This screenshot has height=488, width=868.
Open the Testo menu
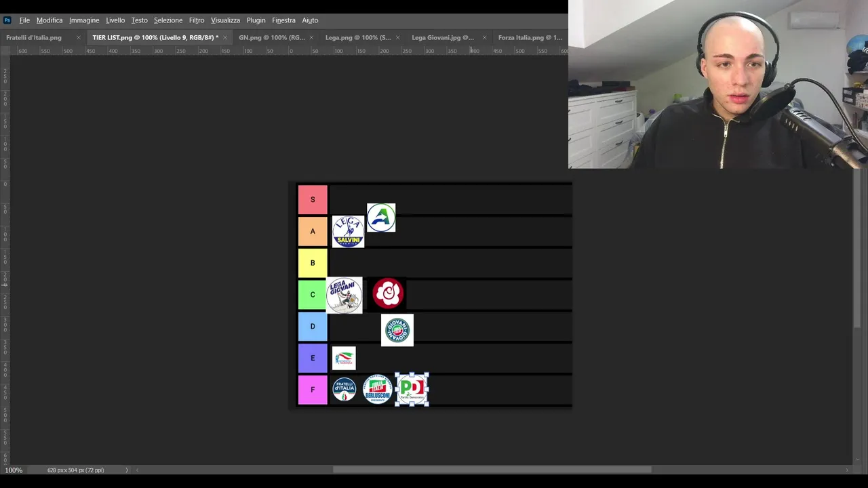point(140,20)
